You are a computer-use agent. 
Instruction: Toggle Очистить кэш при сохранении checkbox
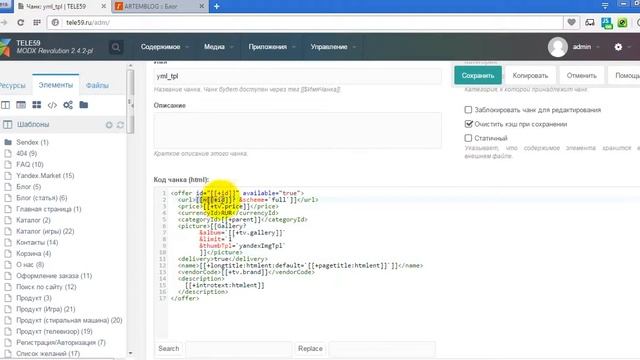pyautogui.click(x=468, y=124)
